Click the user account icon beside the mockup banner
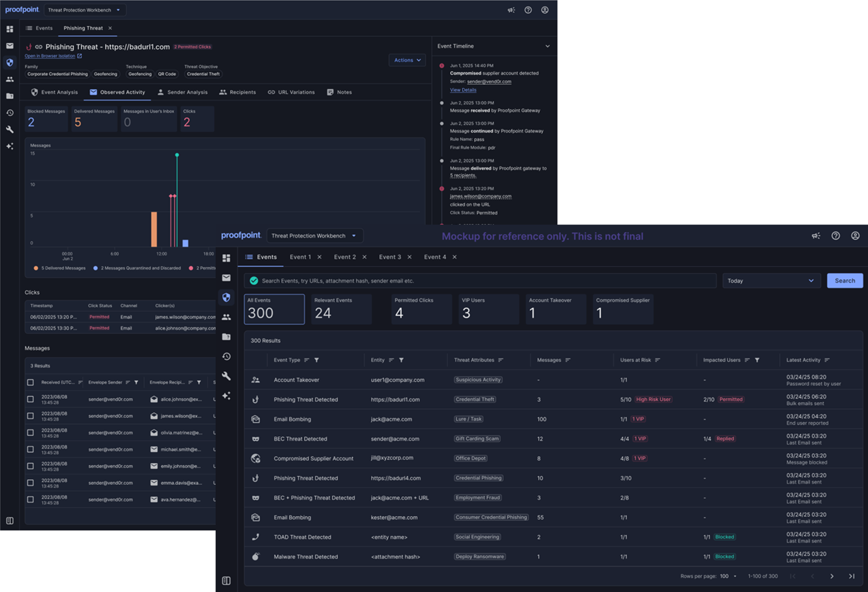This screenshot has width=868, height=592. (x=855, y=236)
